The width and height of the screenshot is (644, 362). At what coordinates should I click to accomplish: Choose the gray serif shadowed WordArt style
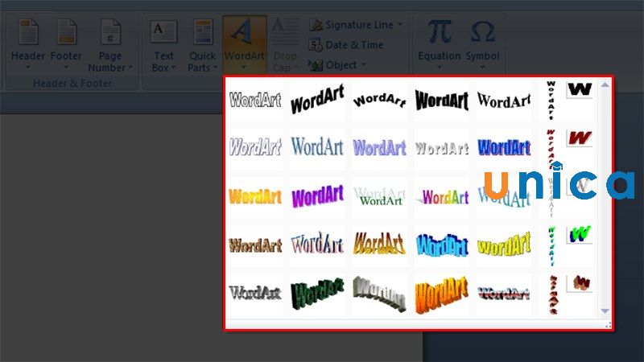[x=255, y=294]
